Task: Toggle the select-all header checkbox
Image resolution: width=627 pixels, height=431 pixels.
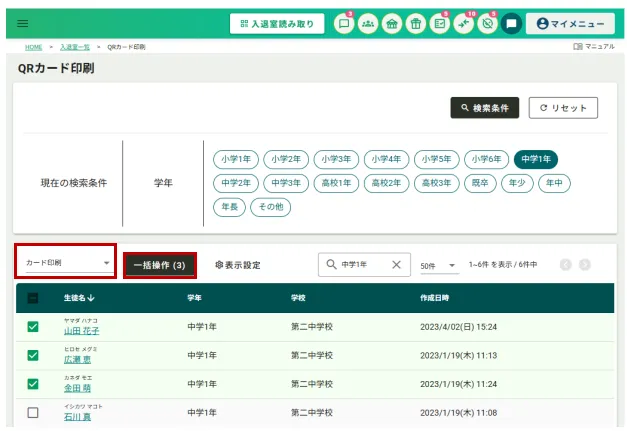Action: point(33,298)
